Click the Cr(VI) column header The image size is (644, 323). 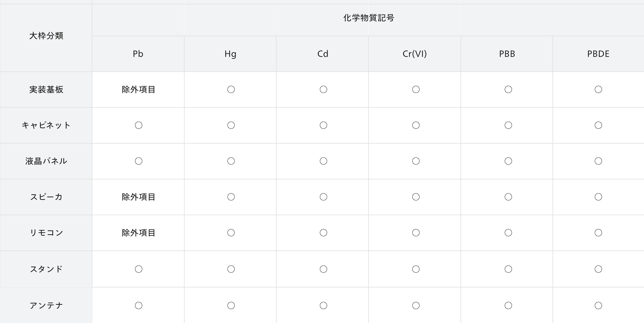415,54
